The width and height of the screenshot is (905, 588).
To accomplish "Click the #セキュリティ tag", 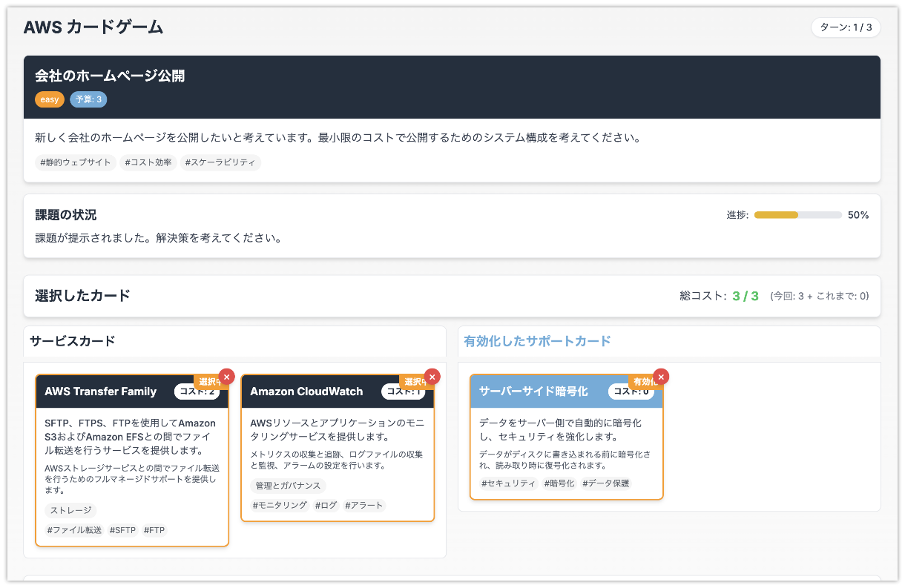I will click(508, 483).
